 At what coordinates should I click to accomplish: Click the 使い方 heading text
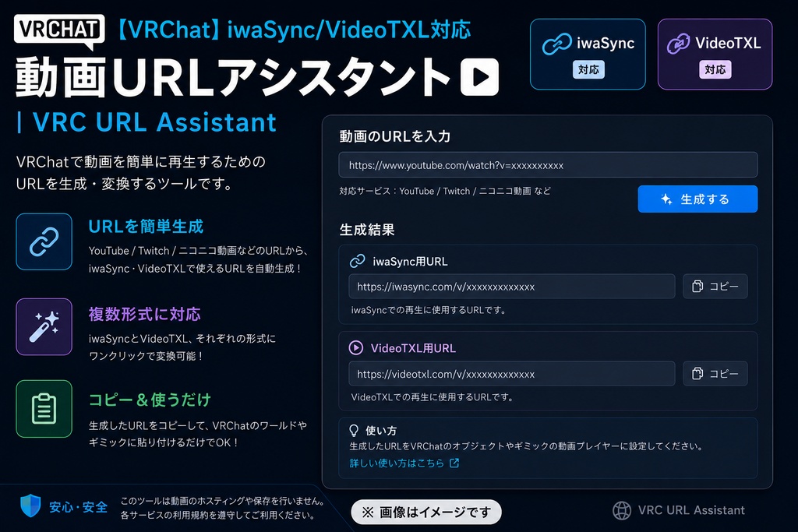tap(381, 431)
